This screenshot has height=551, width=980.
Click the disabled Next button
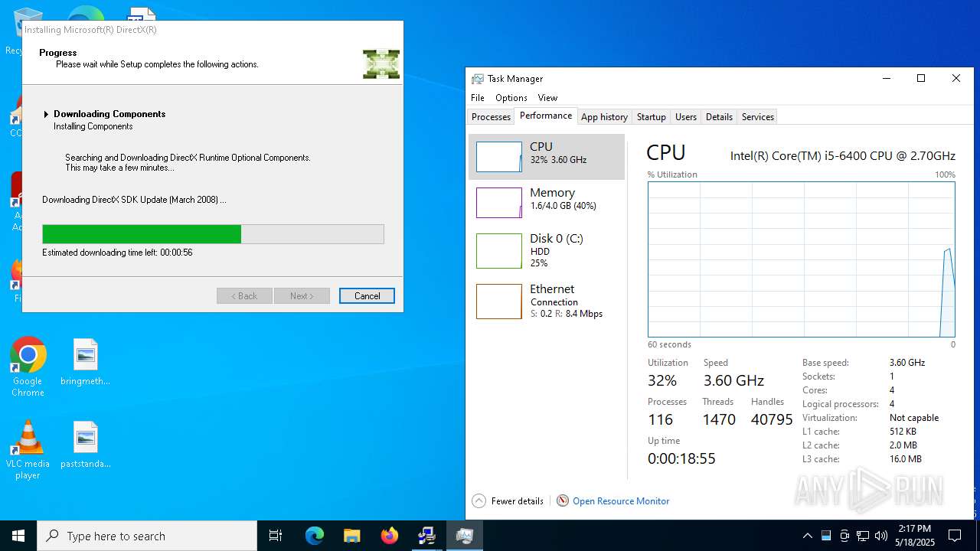pos(302,296)
